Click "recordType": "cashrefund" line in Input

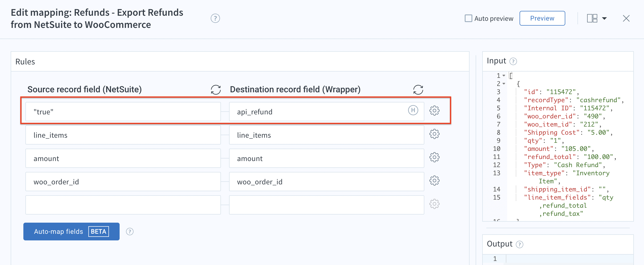574,100
